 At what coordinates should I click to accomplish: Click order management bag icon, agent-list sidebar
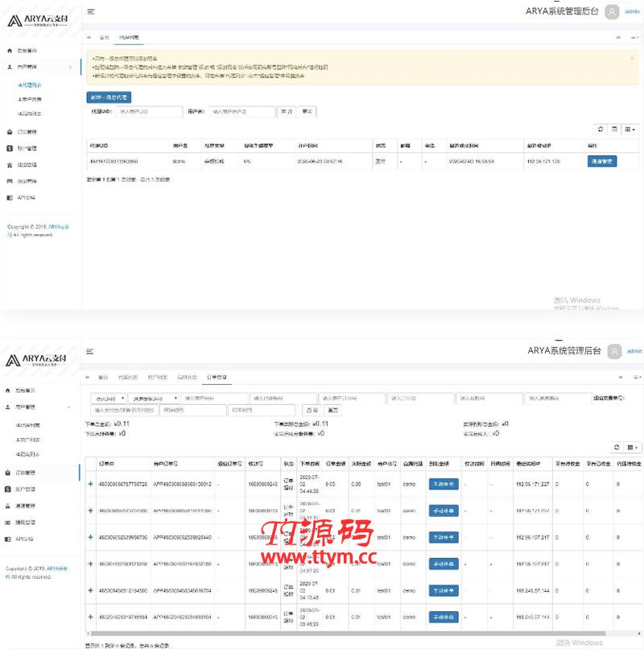pos(10,131)
